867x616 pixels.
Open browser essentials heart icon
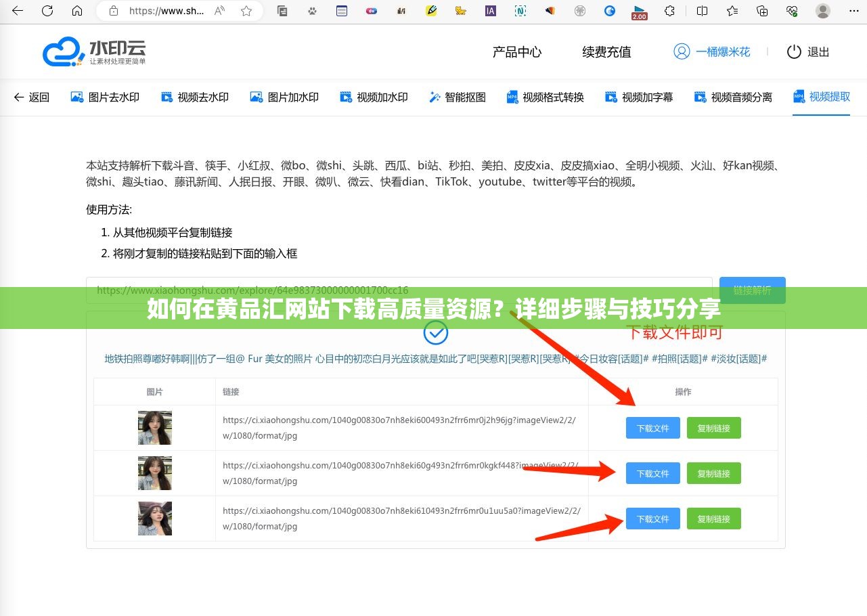click(x=792, y=11)
